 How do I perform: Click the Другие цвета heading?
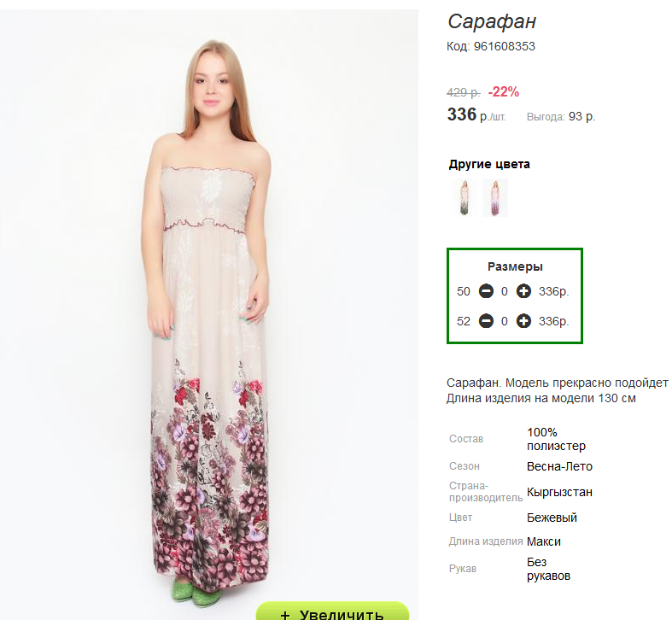(x=489, y=164)
